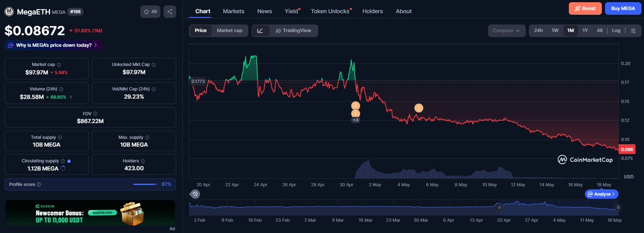Click the 1.12B MEGA circulating supply value
This screenshot has height=233, width=644.
(x=43, y=168)
